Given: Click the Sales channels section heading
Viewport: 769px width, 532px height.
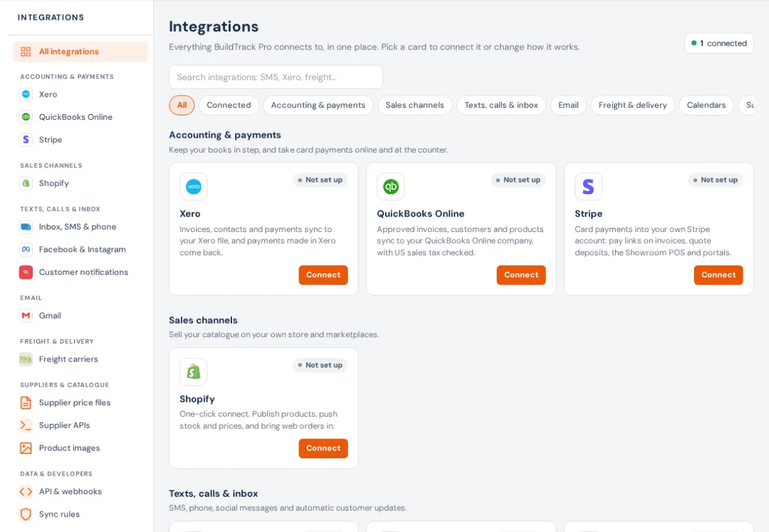Looking at the screenshot, I should coord(203,320).
